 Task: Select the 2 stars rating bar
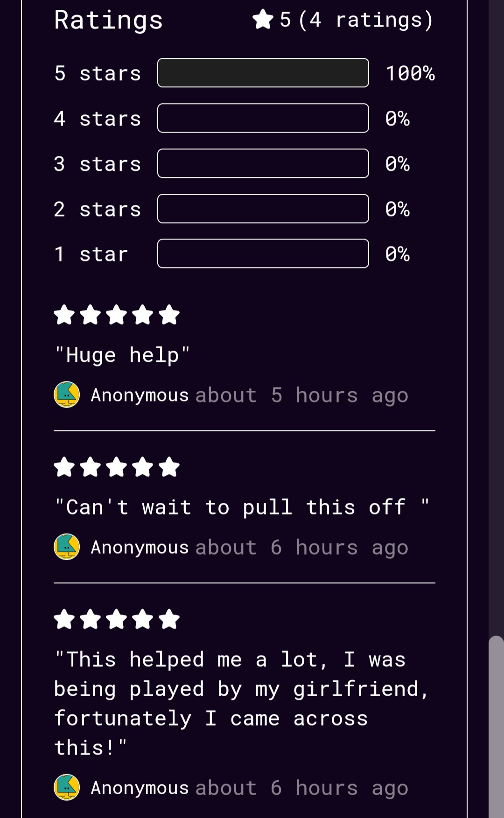click(x=263, y=209)
